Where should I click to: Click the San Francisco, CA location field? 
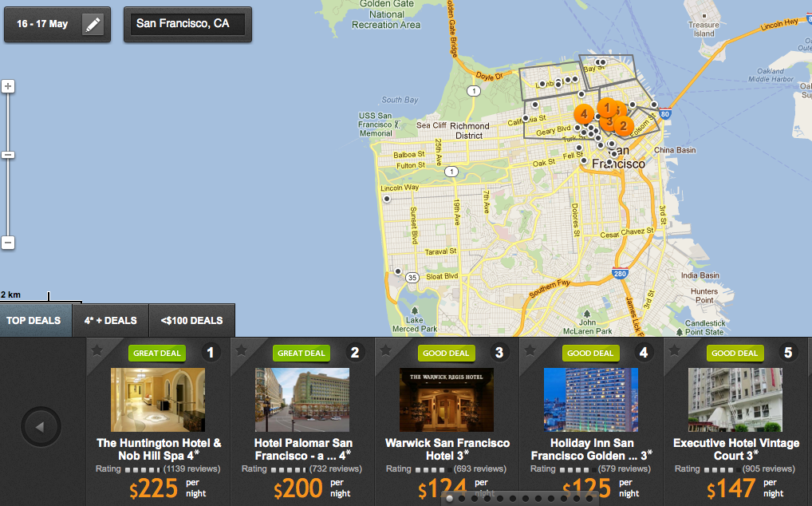[187, 24]
